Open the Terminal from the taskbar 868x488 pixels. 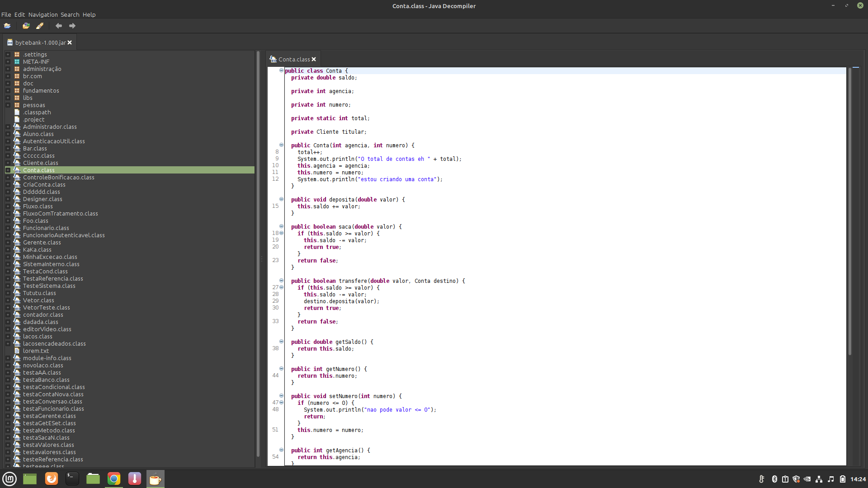tap(72, 479)
